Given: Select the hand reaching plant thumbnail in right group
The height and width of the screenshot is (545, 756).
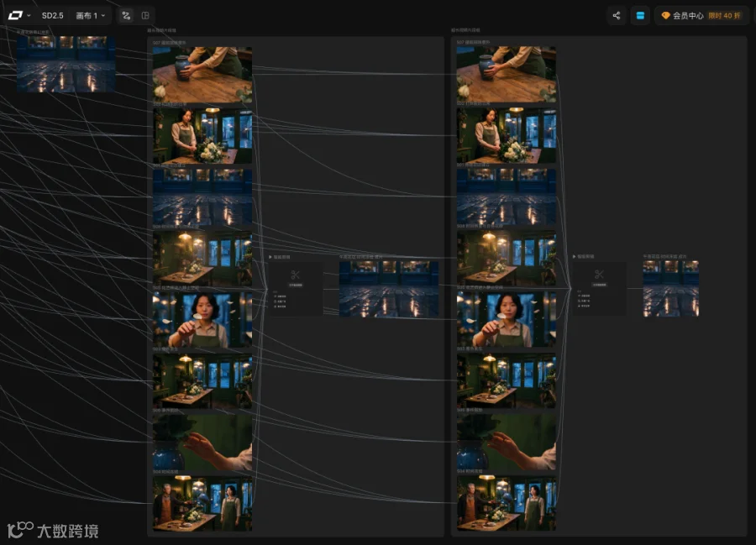Looking at the screenshot, I should pyautogui.click(x=507, y=442).
